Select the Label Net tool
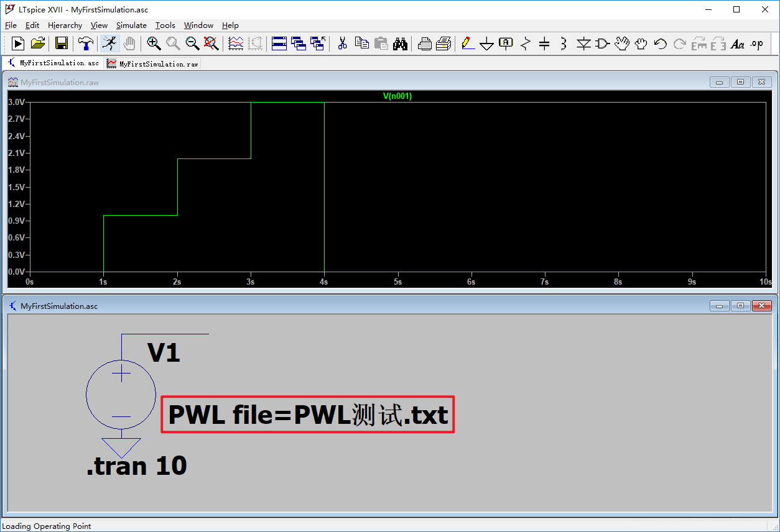The height and width of the screenshot is (532, 780). (x=506, y=44)
